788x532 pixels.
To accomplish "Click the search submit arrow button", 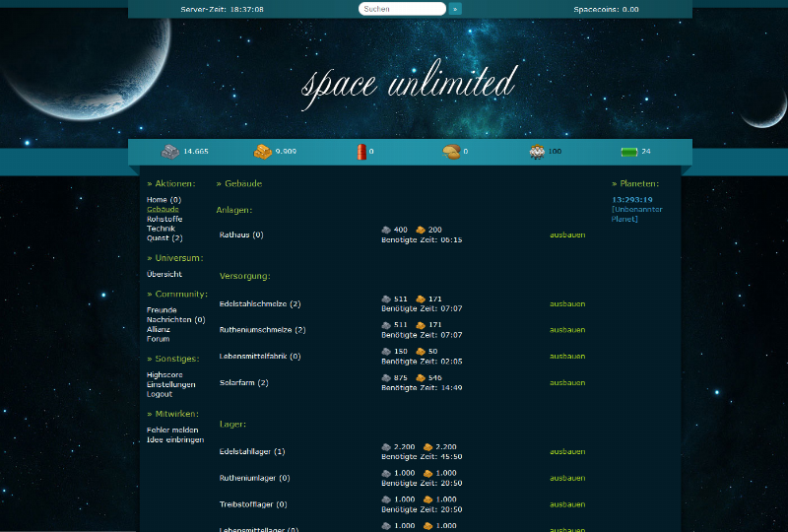I will click(455, 9).
